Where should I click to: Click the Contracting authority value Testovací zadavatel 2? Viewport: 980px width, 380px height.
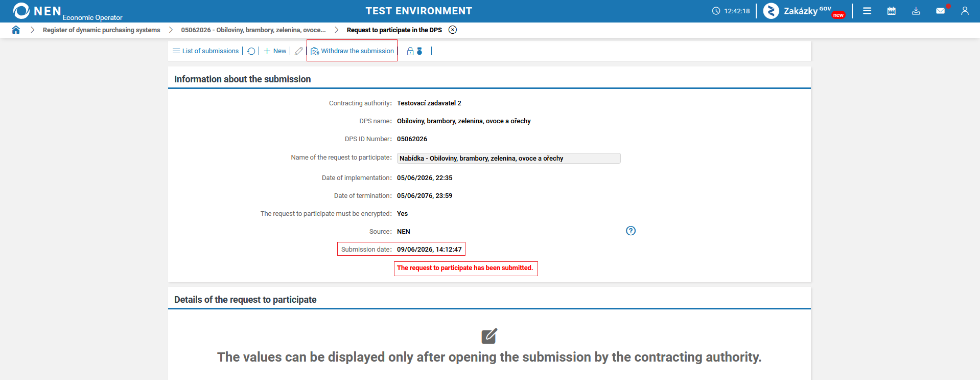click(429, 103)
